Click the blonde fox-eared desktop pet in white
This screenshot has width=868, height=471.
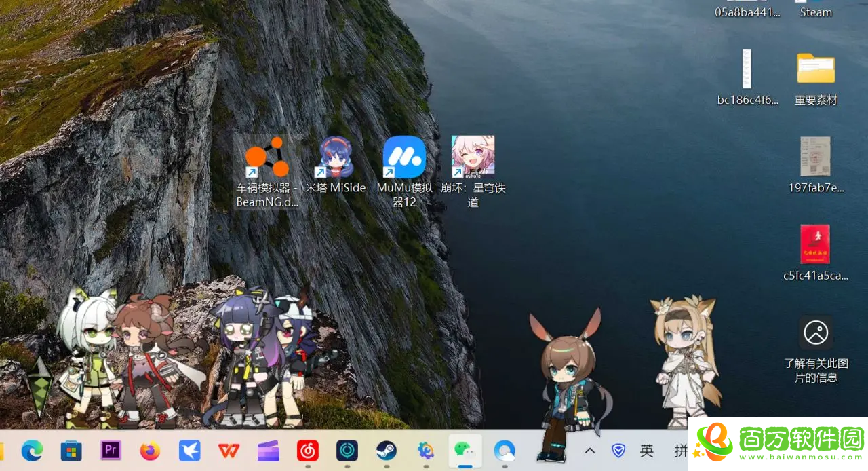click(685, 361)
